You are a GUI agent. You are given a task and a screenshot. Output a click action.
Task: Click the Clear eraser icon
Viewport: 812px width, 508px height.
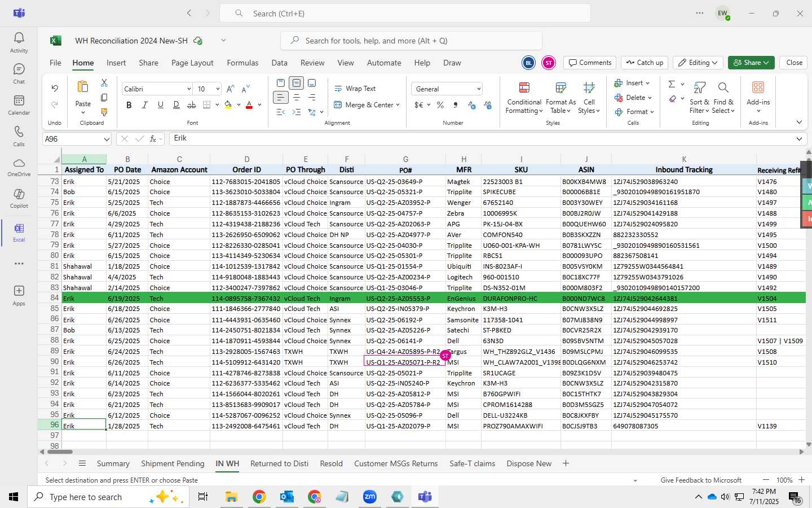coord(672,99)
